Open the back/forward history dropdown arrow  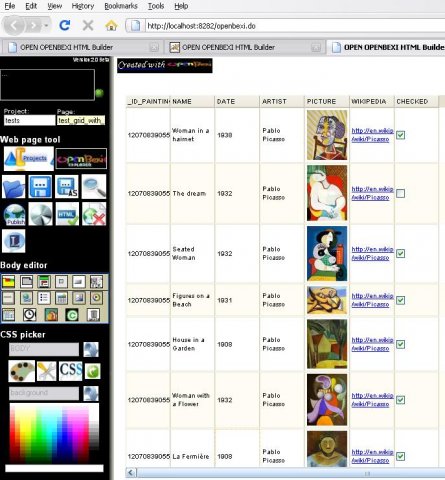coord(46,25)
